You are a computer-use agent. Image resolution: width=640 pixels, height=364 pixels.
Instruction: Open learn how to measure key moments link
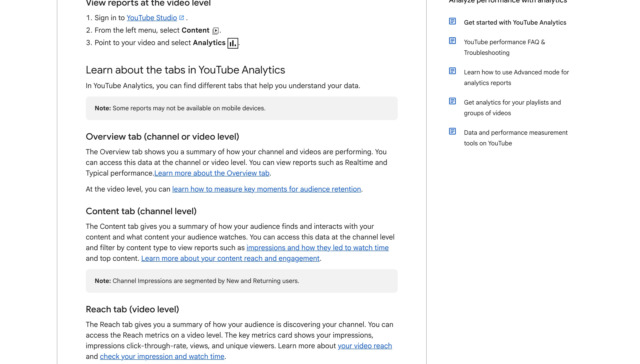point(267,189)
